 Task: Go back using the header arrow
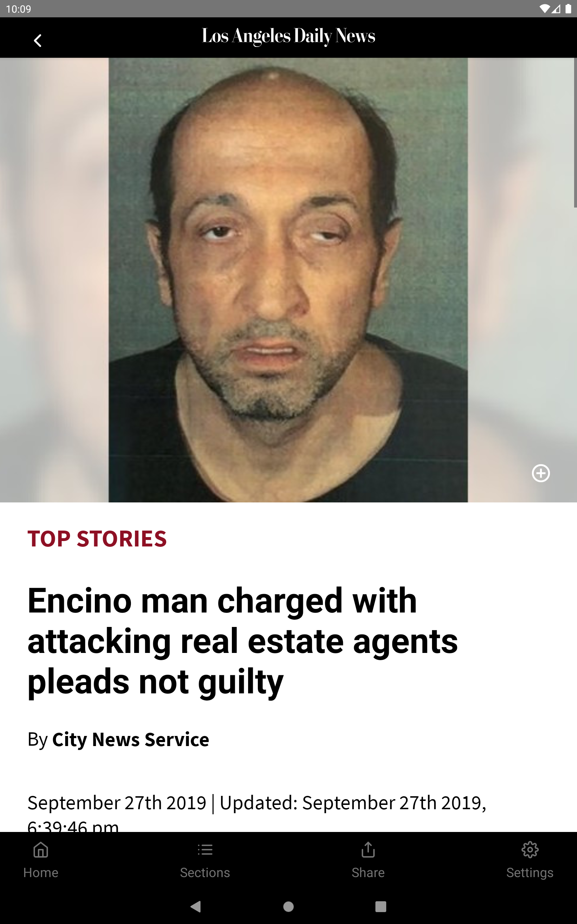coord(38,40)
